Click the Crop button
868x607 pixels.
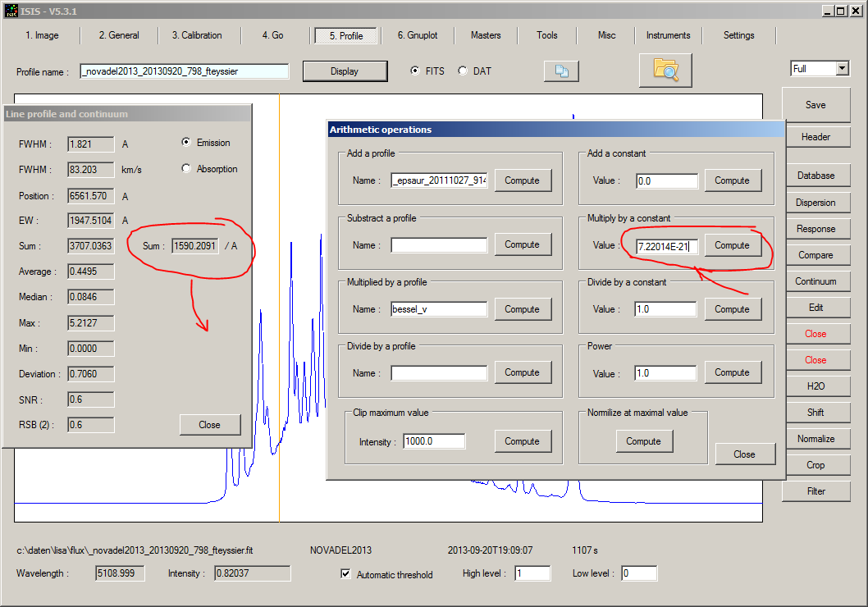pos(817,464)
